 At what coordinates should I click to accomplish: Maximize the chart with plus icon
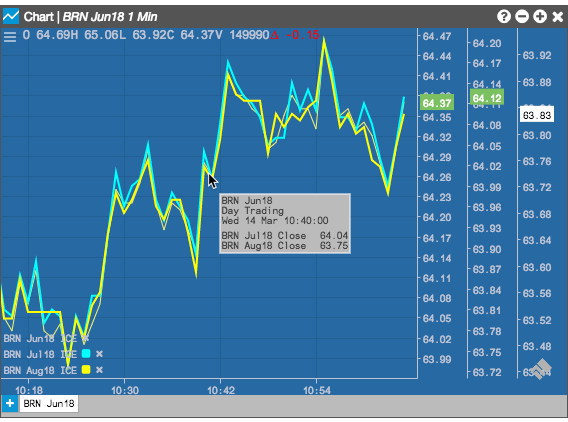pyautogui.click(x=540, y=17)
